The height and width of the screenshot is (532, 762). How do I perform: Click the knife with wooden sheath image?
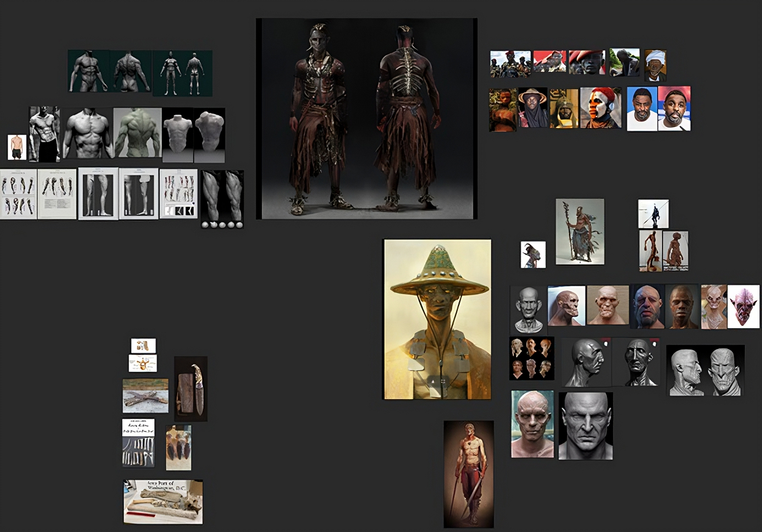[x=191, y=389]
